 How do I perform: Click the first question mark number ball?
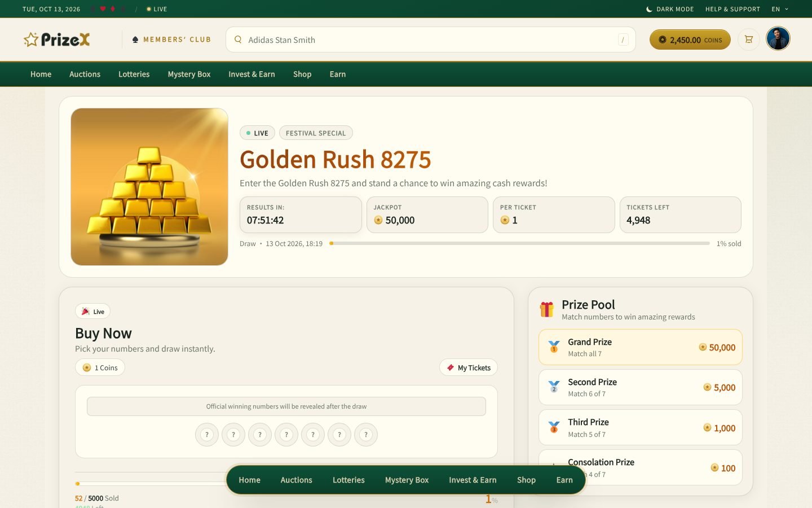point(207,435)
